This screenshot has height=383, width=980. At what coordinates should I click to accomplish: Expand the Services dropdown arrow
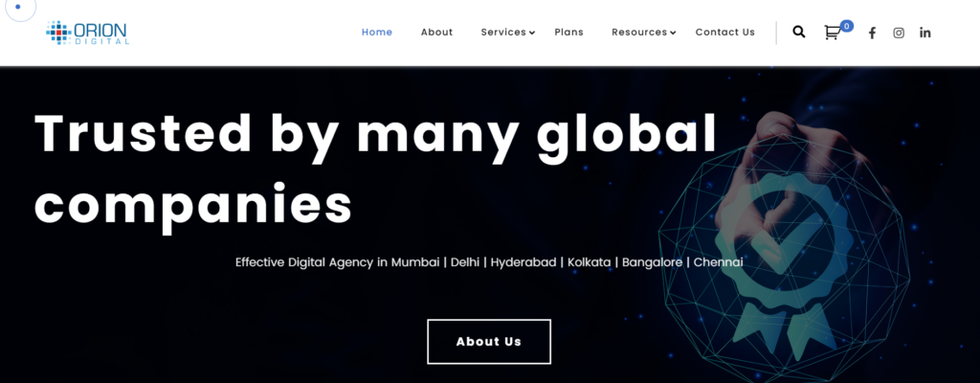tap(532, 34)
